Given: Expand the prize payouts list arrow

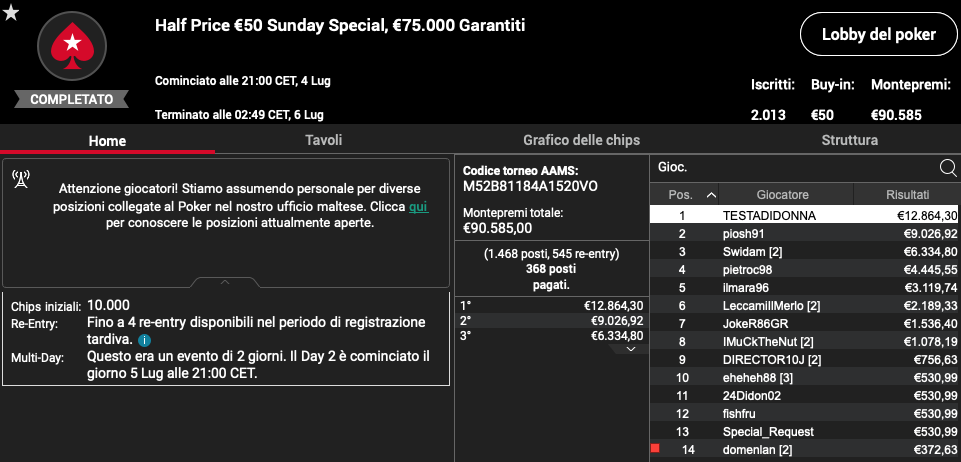Looking at the screenshot, I should tap(629, 349).
